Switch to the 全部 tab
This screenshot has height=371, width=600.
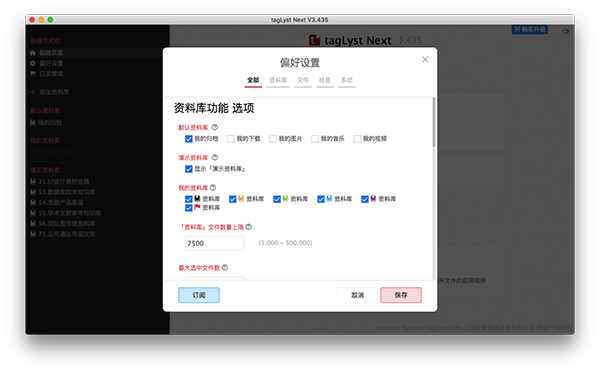click(253, 80)
